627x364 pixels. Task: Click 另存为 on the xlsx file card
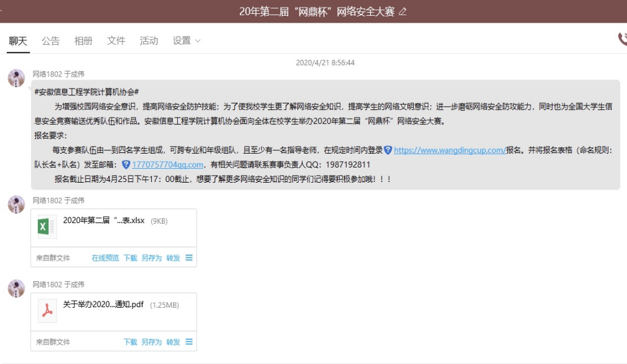tap(151, 258)
